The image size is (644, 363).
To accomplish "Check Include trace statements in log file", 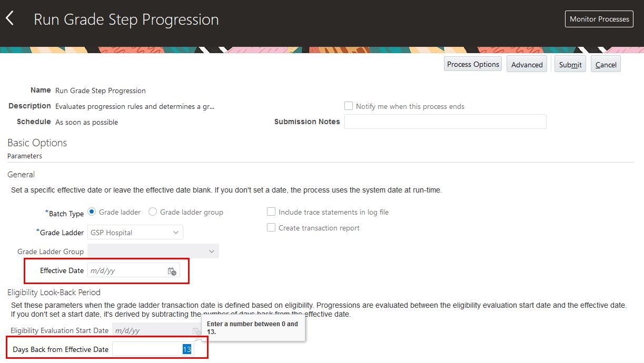I will (x=271, y=212).
